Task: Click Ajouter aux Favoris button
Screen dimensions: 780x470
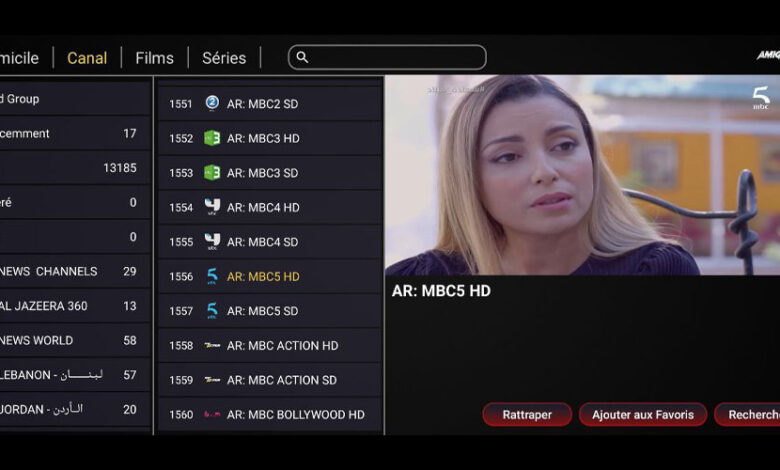Action: pos(643,414)
